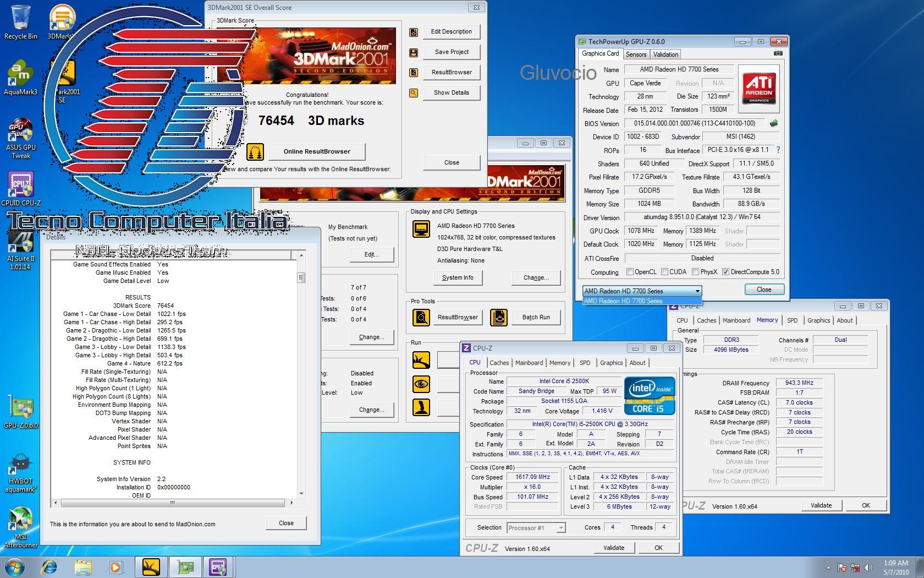Screen dimensions: 924x578
Task: Open the SPD tab in front CPU-Z window
Action: click(x=585, y=363)
